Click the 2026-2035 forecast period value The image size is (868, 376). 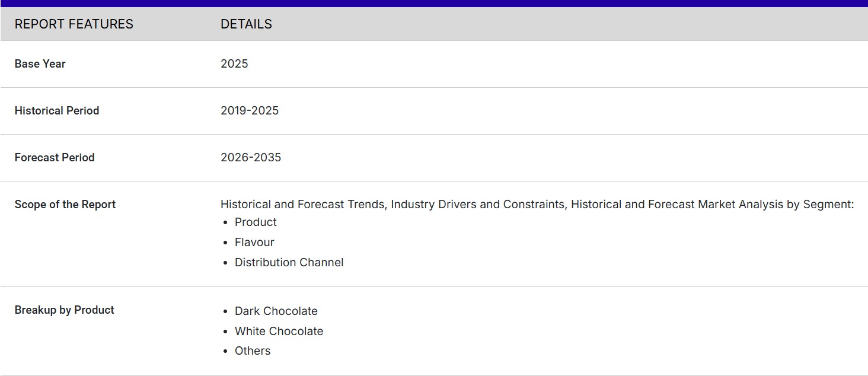click(x=251, y=158)
